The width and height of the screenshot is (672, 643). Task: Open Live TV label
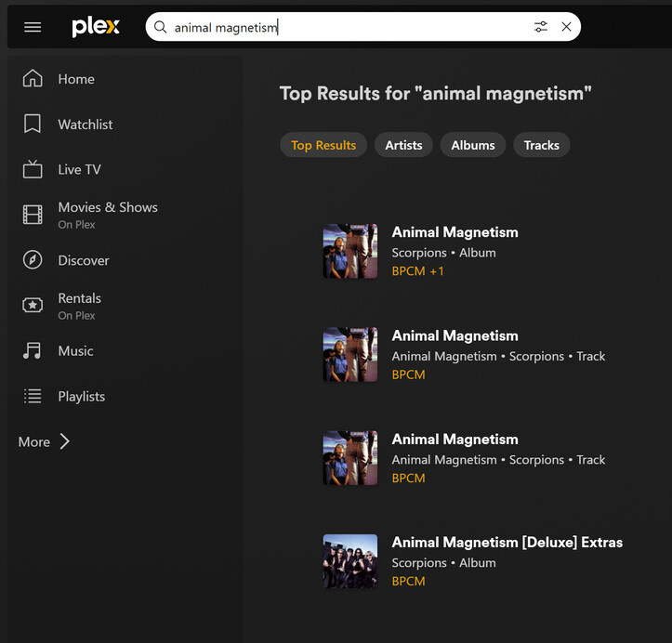(x=79, y=170)
